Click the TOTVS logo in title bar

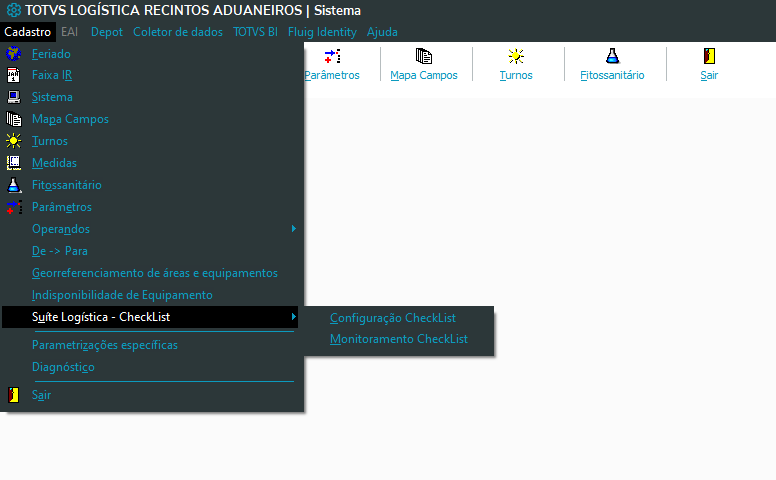tap(14, 10)
